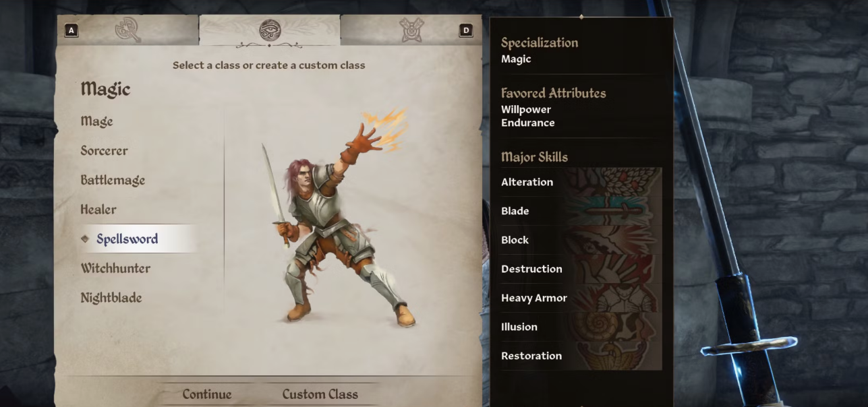Click the Heavy Armor skill artwork
The height and width of the screenshot is (407, 868).
point(614,298)
